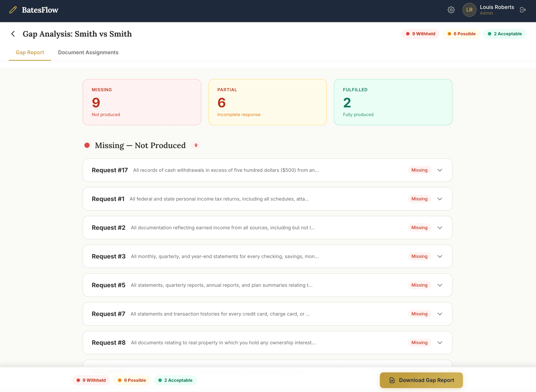This screenshot has width=536, height=392.
Task: Log out using the exit icon
Action: click(523, 10)
